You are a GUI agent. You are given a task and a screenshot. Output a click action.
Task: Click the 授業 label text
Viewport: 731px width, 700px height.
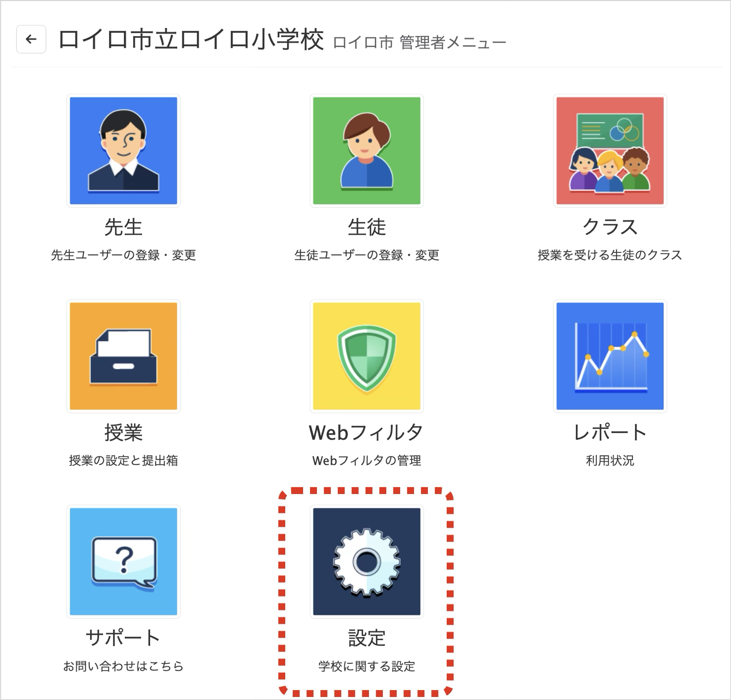[123, 433]
